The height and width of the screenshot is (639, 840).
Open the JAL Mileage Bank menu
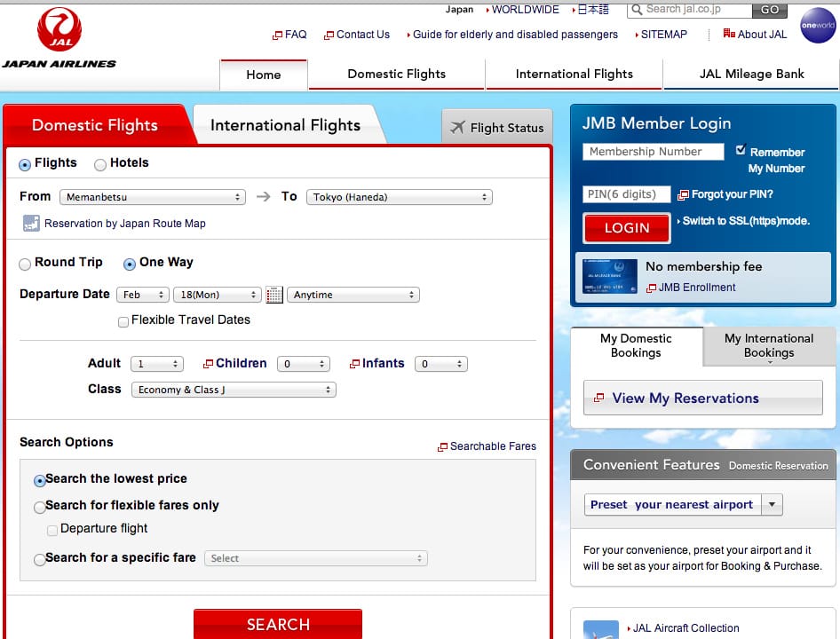click(751, 74)
